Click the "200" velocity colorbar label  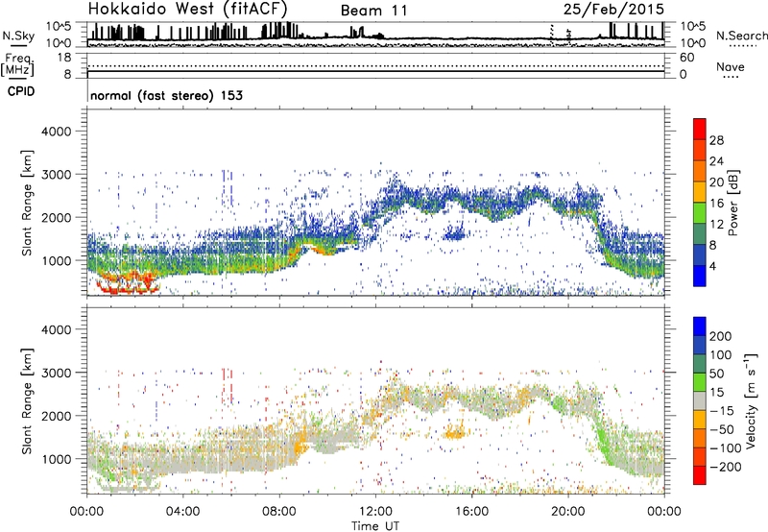coord(721,336)
